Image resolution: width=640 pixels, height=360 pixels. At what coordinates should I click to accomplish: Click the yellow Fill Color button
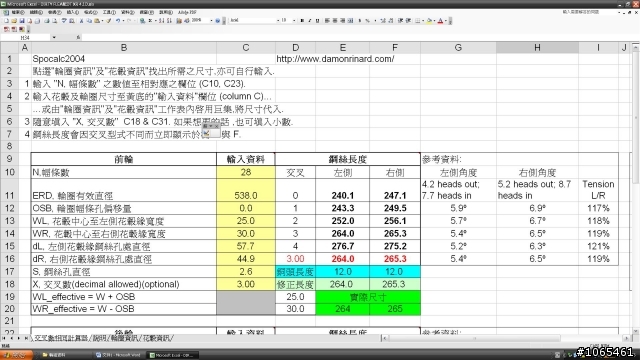(429, 20)
